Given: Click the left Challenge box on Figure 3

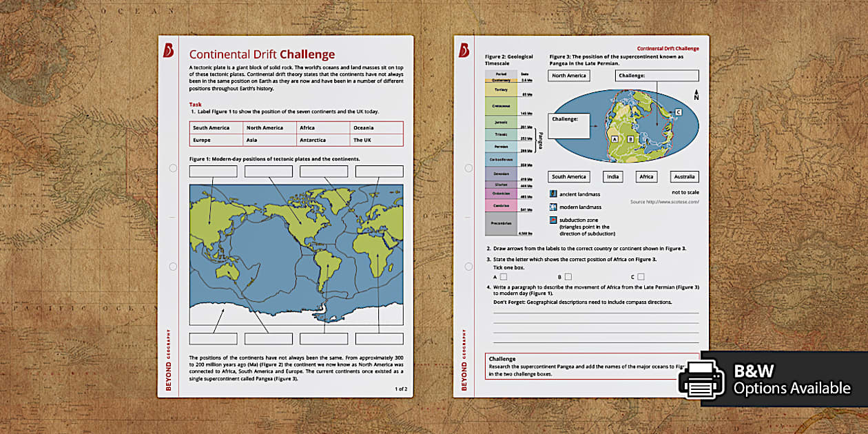Looking at the screenshot, I should point(569,127).
